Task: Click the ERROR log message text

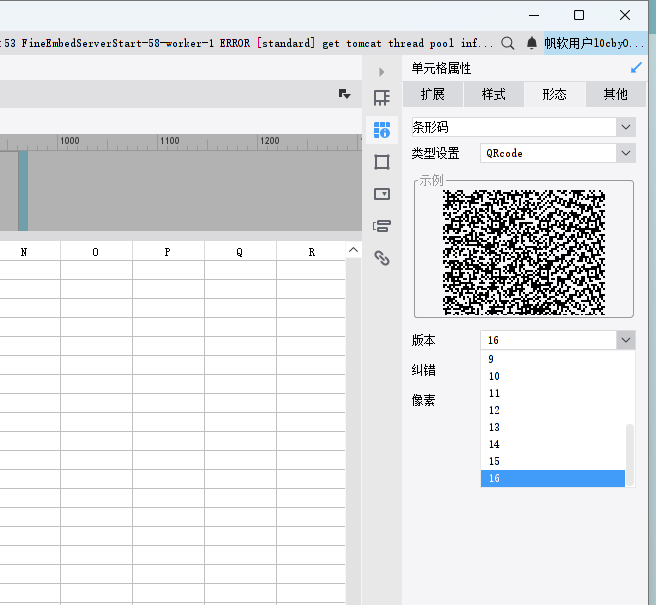Action: click(x=247, y=43)
